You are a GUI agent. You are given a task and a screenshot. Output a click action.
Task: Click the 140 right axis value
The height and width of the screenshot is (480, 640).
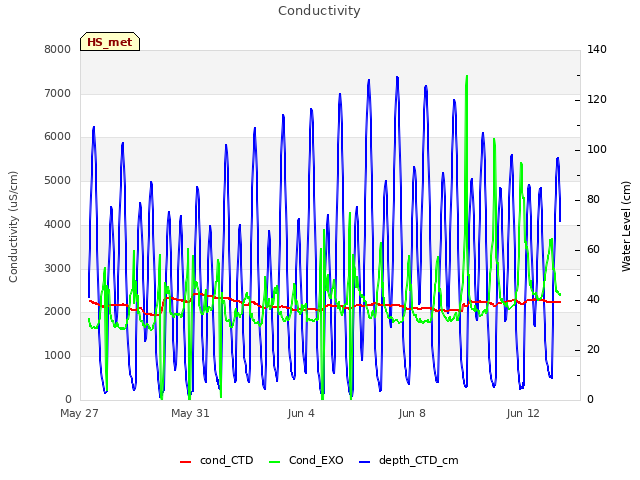point(597,49)
